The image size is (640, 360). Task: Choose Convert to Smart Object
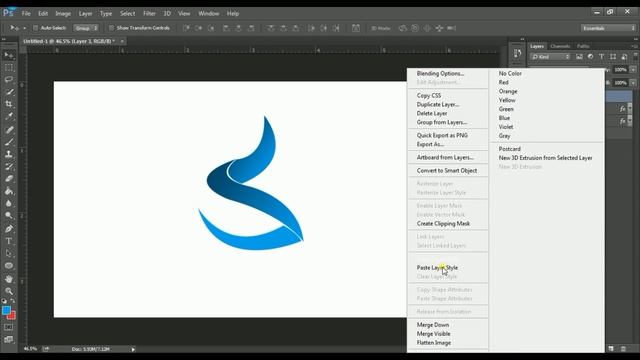click(448, 171)
